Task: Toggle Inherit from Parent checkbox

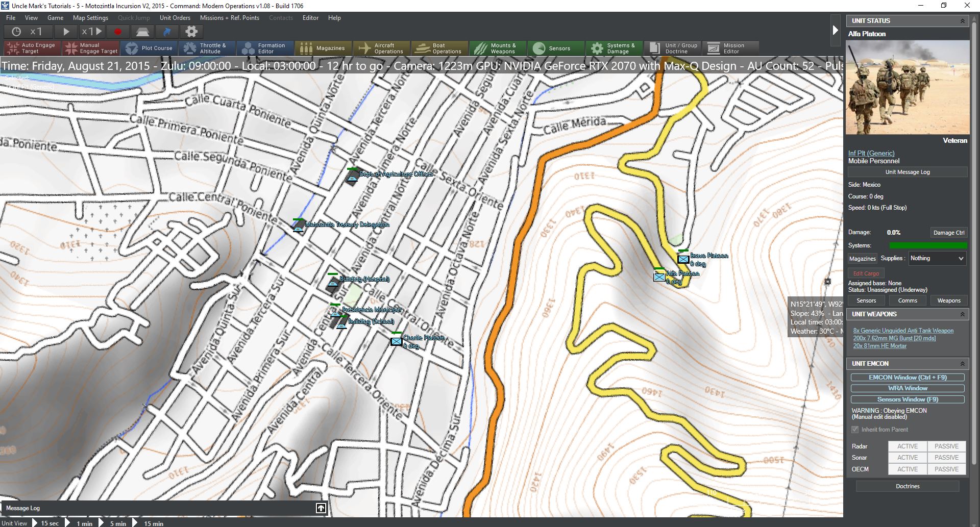Action: tap(855, 430)
